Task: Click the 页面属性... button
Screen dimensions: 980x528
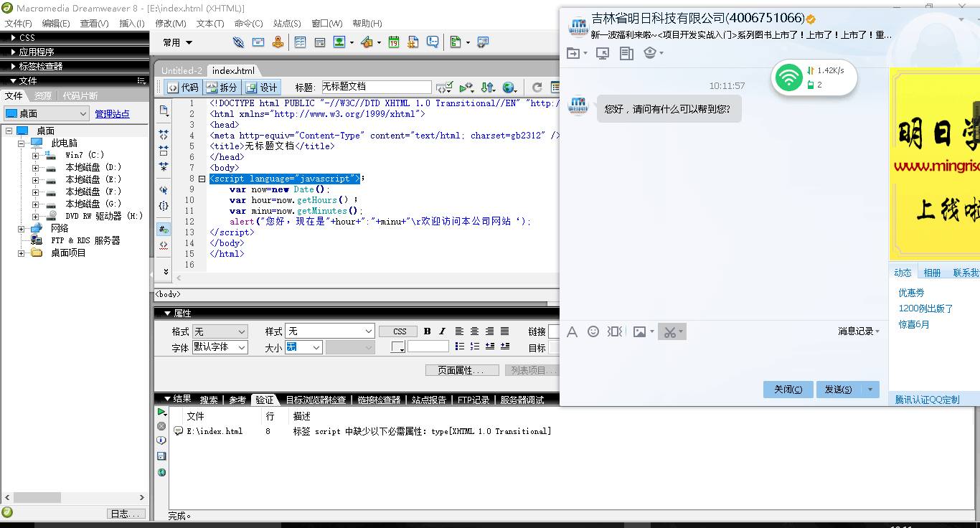Action: click(x=463, y=370)
